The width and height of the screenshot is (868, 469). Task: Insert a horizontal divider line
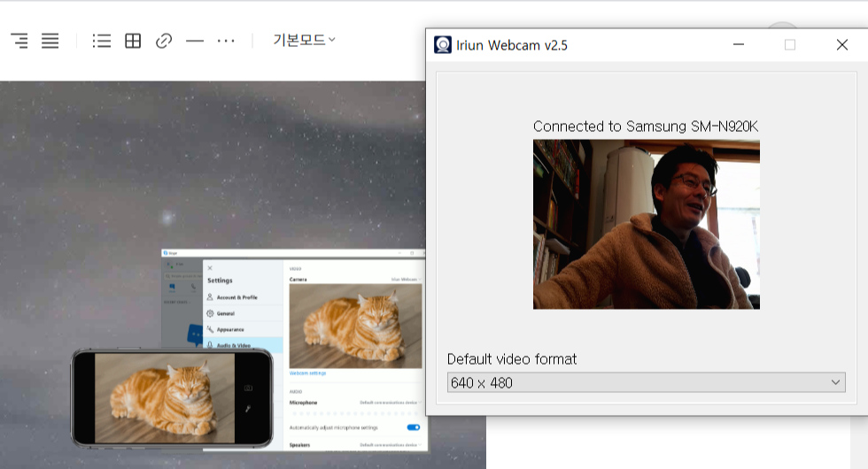coord(195,41)
